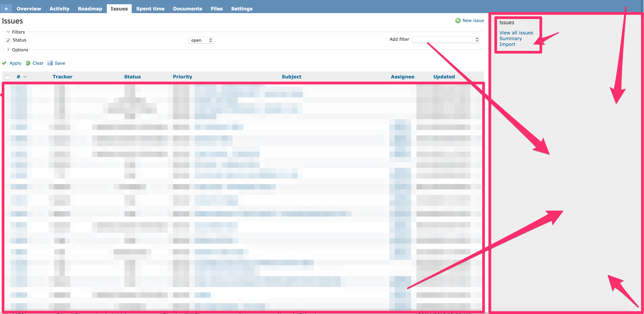
Task: Sort by the Assignee column
Action: 403,77
